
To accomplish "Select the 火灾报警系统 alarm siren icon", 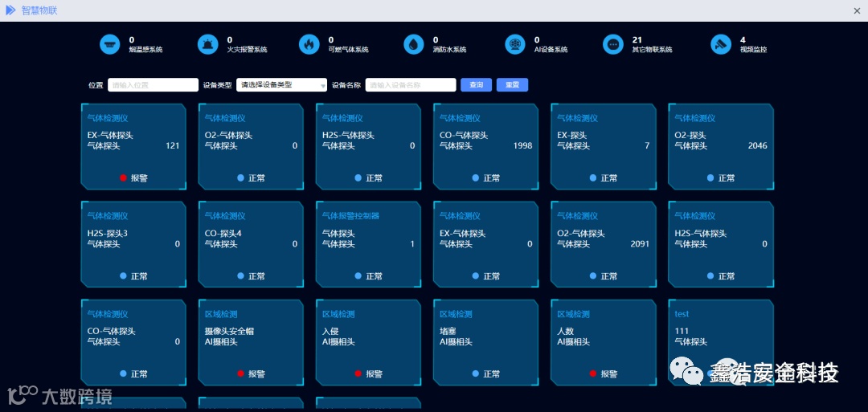I will 207,44.
